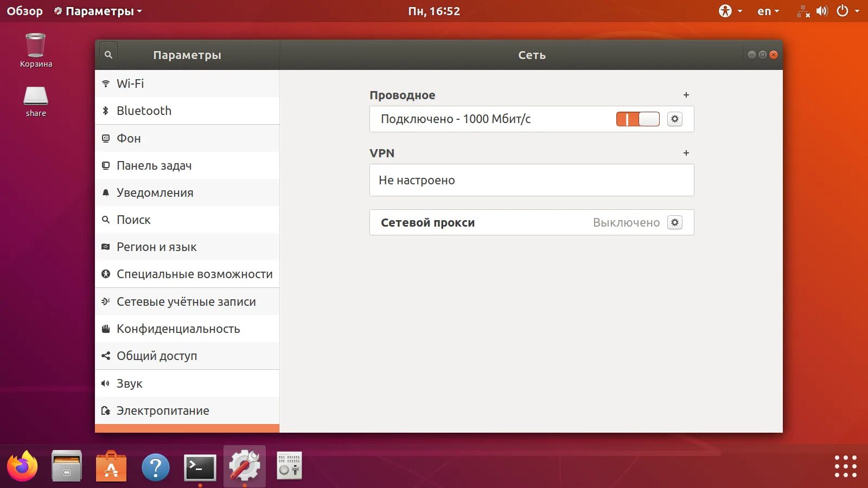Open the power system menu
Screen dimensions: 868x488
[x=848, y=11]
